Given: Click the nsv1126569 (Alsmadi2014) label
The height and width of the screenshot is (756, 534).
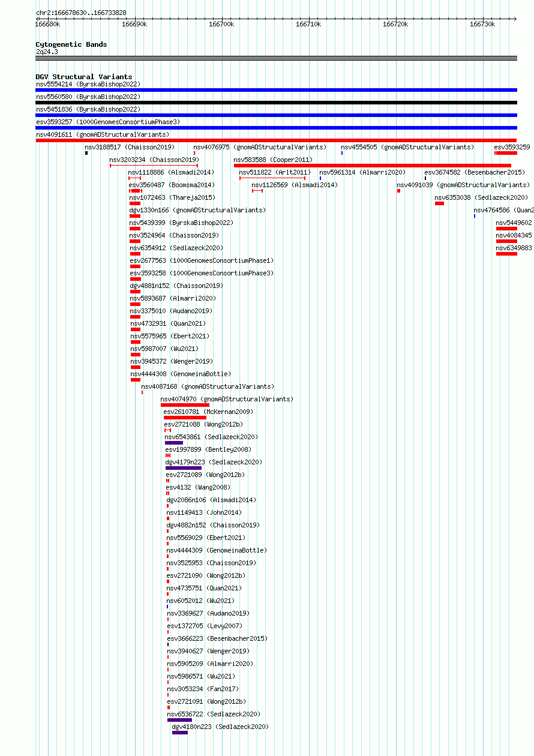Looking at the screenshot, I should (295, 185).
